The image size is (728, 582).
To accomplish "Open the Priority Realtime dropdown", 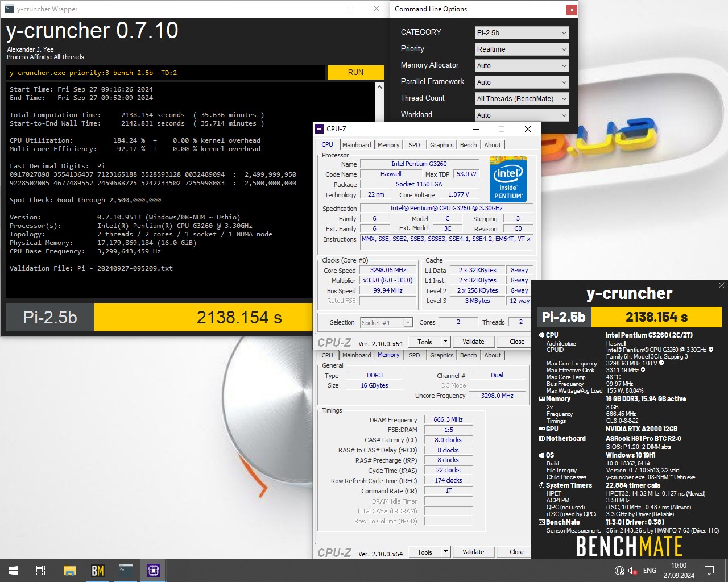I will coord(522,49).
